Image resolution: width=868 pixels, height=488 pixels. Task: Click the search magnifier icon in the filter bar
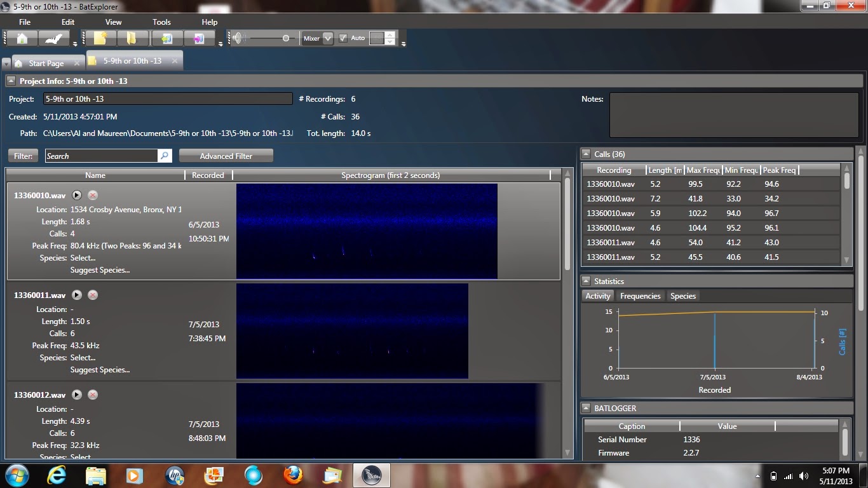coord(164,155)
